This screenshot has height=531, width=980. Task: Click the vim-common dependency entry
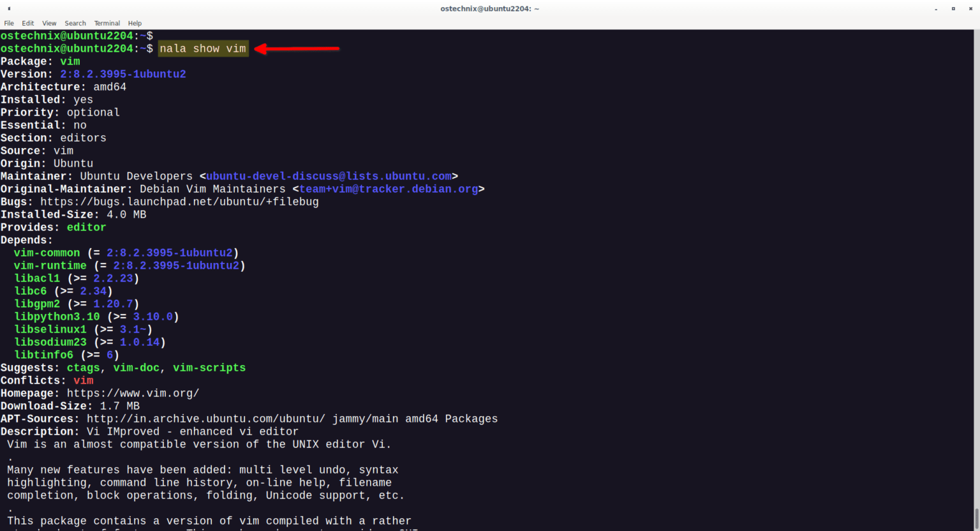click(x=46, y=253)
